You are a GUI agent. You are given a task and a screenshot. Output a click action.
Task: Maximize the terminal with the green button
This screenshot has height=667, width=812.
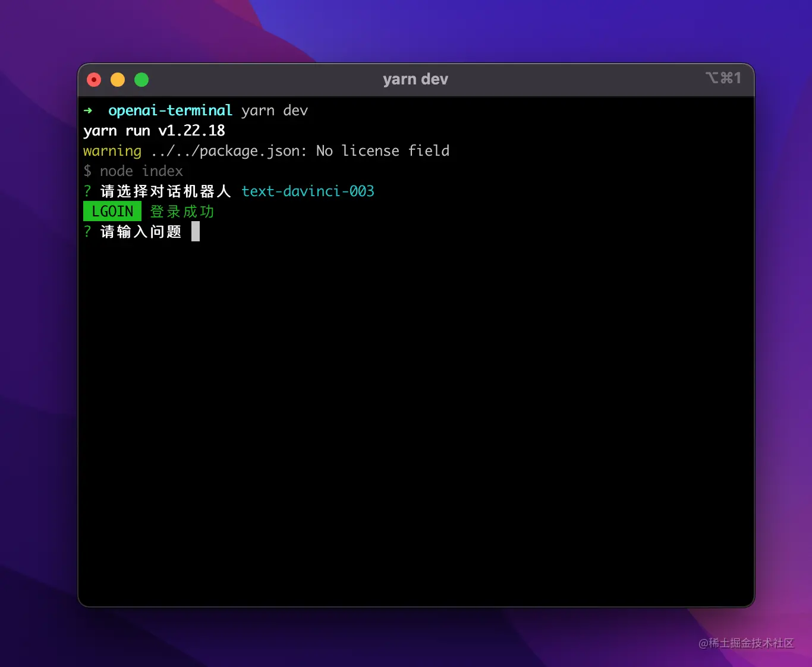[141, 80]
